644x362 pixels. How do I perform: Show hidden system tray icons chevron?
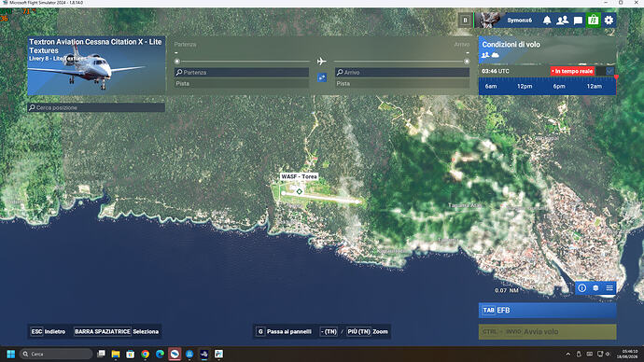tap(568, 354)
